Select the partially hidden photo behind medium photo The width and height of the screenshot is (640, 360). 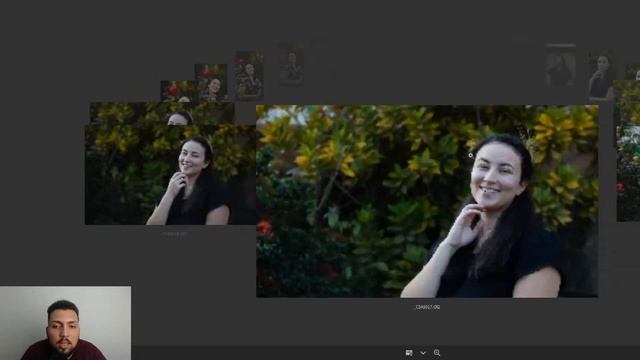click(162, 113)
